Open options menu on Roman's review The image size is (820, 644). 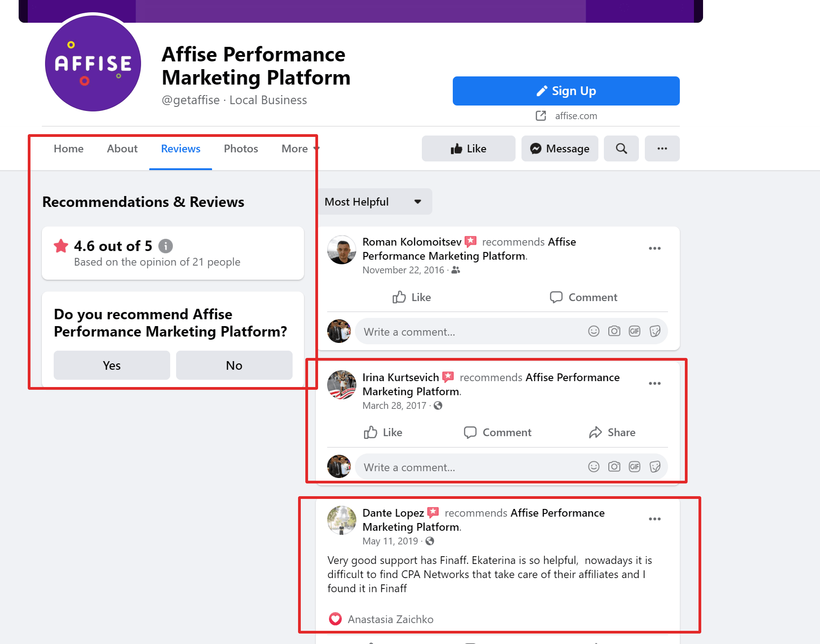pos(655,248)
